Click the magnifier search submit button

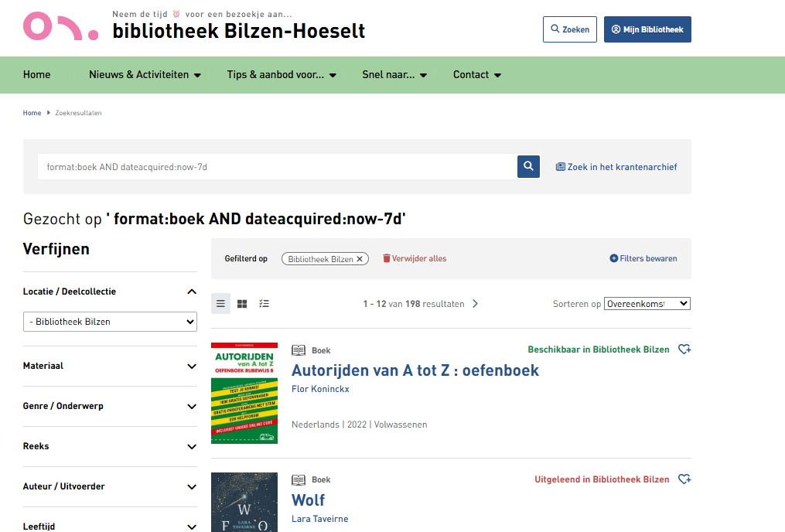coord(528,166)
